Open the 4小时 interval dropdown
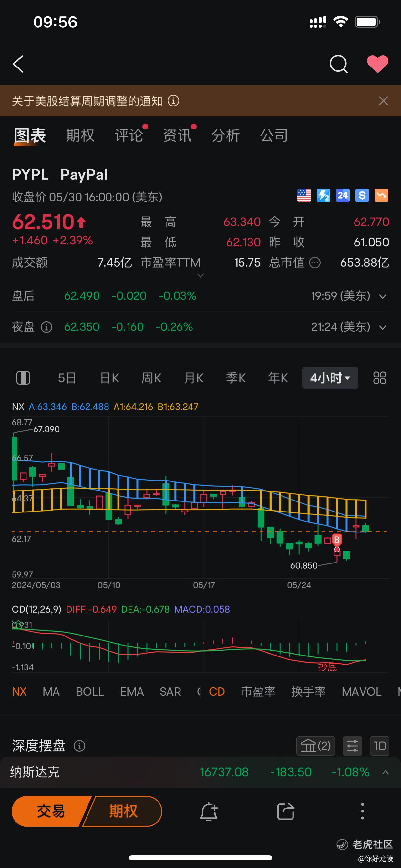Viewport: 401px width, 868px height. (x=330, y=378)
